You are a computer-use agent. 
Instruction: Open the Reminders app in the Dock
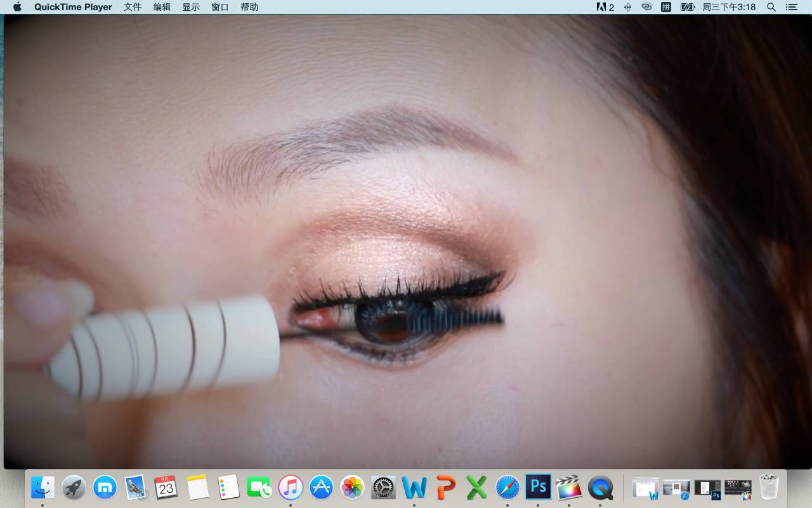tap(228, 488)
